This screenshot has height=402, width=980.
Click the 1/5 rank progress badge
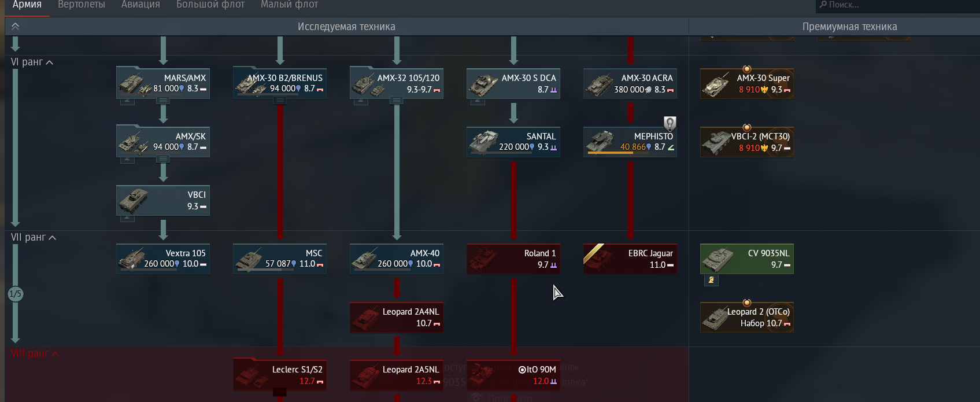point(15,294)
